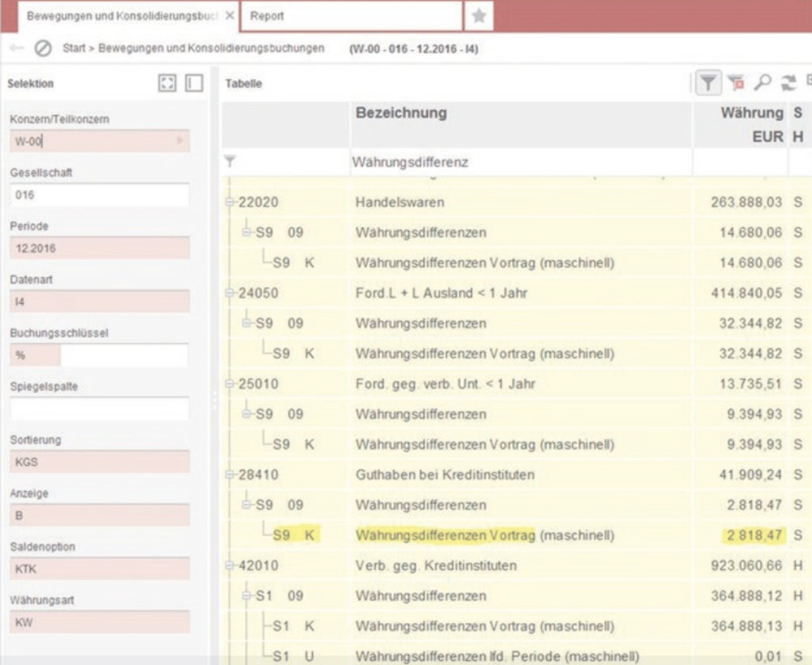Click the Konzern/Teilkonzern W-00 field

(x=99, y=141)
